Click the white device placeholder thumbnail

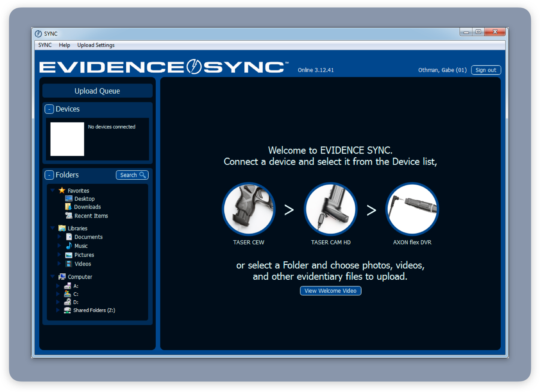click(67, 139)
